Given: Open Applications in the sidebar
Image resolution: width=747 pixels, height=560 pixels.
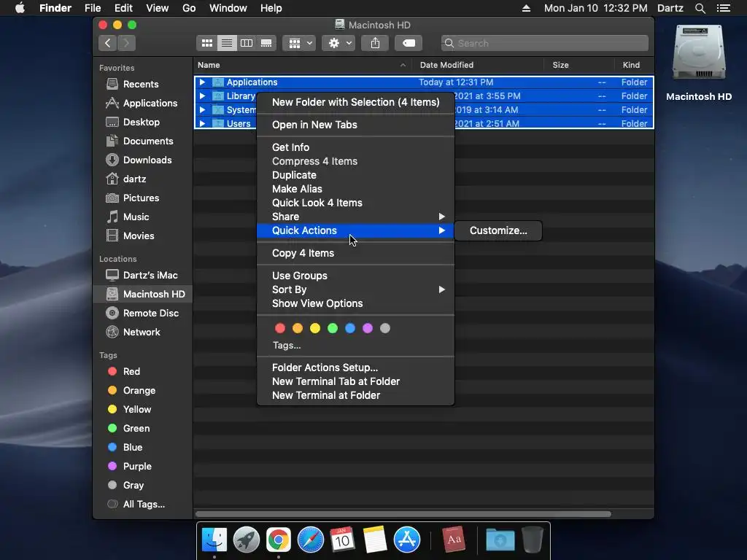Looking at the screenshot, I should [x=150, y=103].
